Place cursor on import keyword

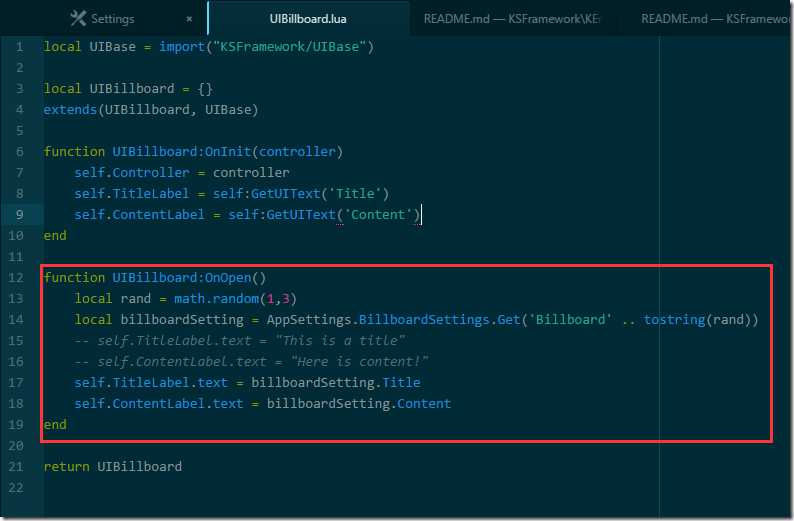click(182, 47)
